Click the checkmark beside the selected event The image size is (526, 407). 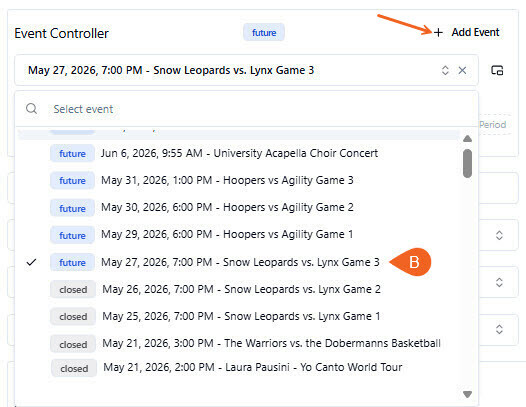[x=31, y=262]
